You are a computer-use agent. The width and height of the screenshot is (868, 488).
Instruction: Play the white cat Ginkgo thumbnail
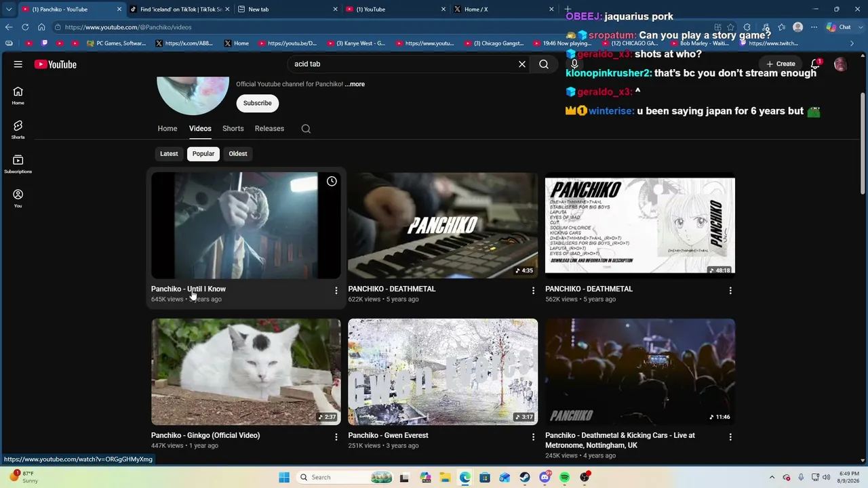(246, 372)
